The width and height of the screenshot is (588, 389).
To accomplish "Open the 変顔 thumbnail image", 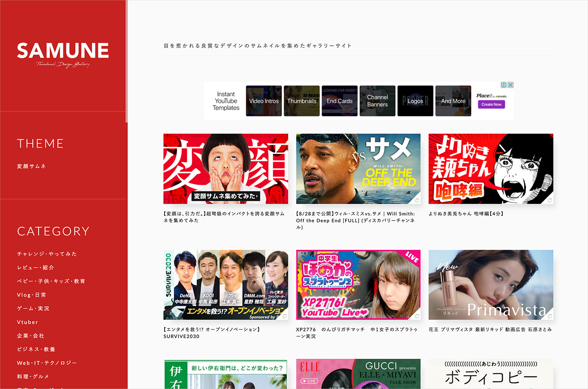I will point(226,169).
